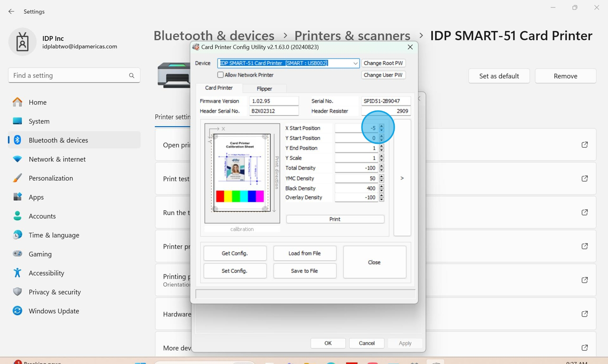Enable the Allow Network Printer checkbox

220,75
